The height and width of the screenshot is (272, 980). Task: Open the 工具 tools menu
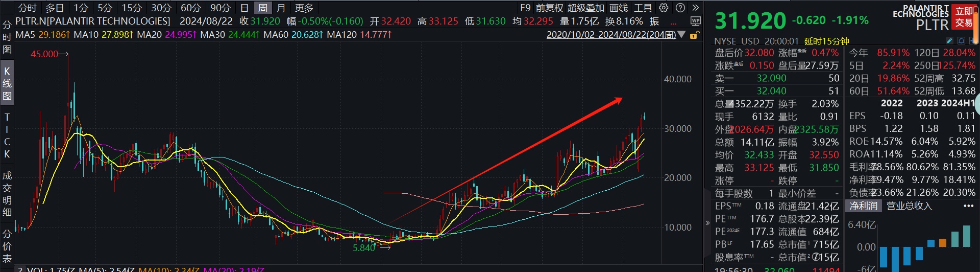coord(643,8)
